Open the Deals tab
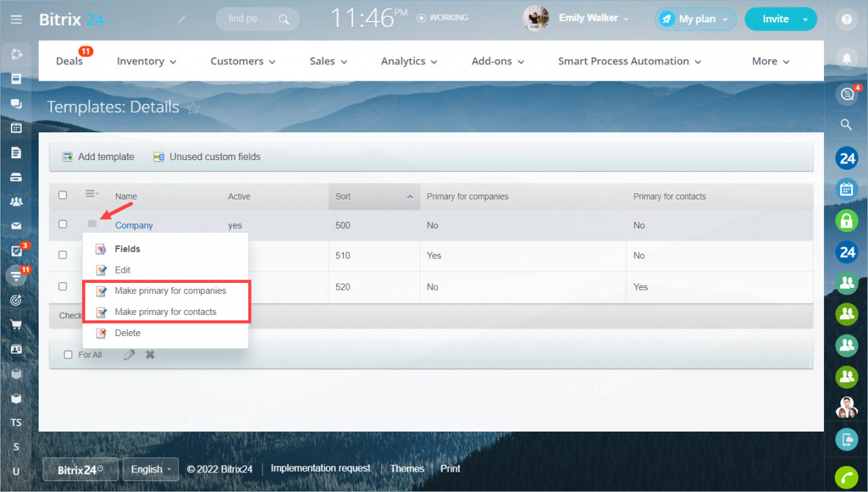This screenshot has height=492, width=868. point(69,61)
